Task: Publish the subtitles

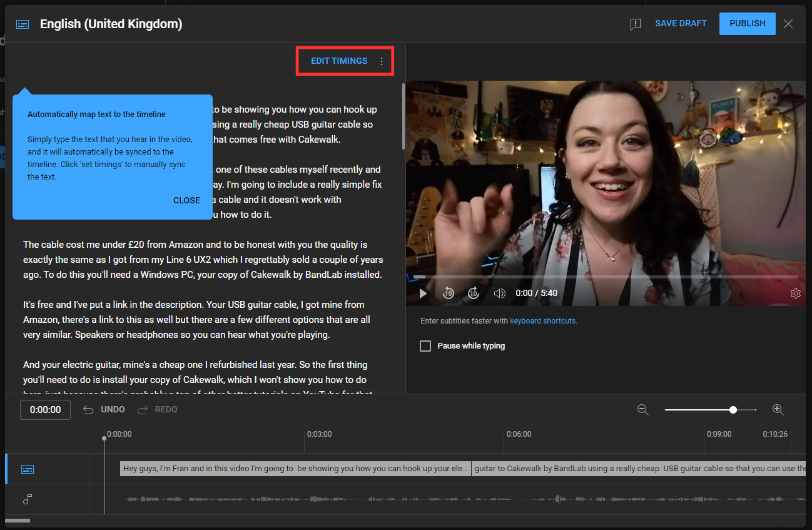Action: 747,23
